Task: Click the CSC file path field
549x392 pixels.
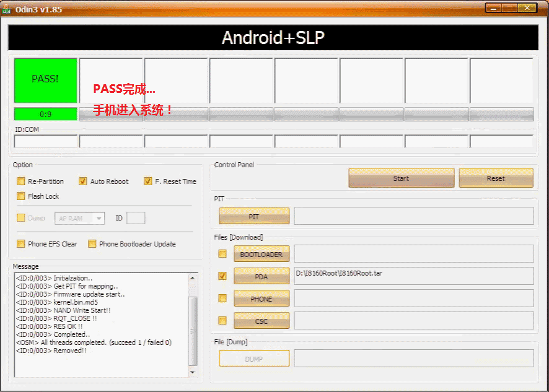Action: pos(414,321)
